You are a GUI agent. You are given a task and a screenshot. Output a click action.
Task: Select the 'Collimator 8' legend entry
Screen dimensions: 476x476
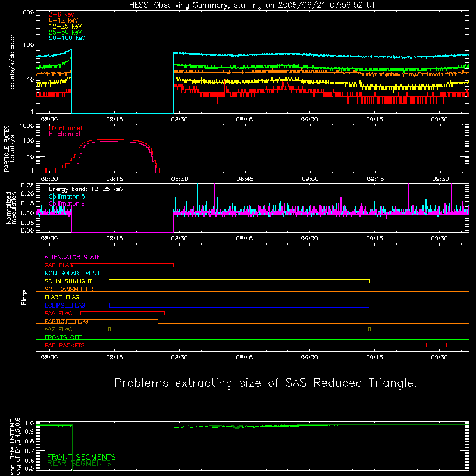67,196
